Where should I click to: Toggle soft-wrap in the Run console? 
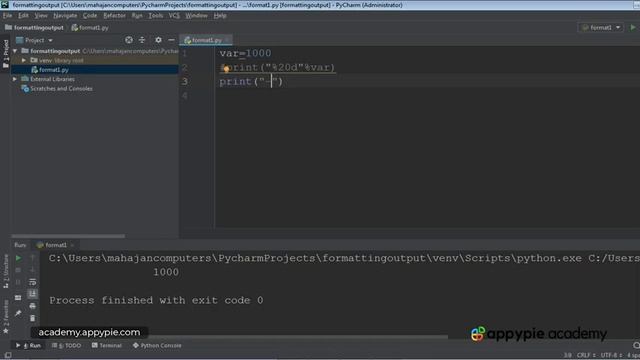point(33,282)
